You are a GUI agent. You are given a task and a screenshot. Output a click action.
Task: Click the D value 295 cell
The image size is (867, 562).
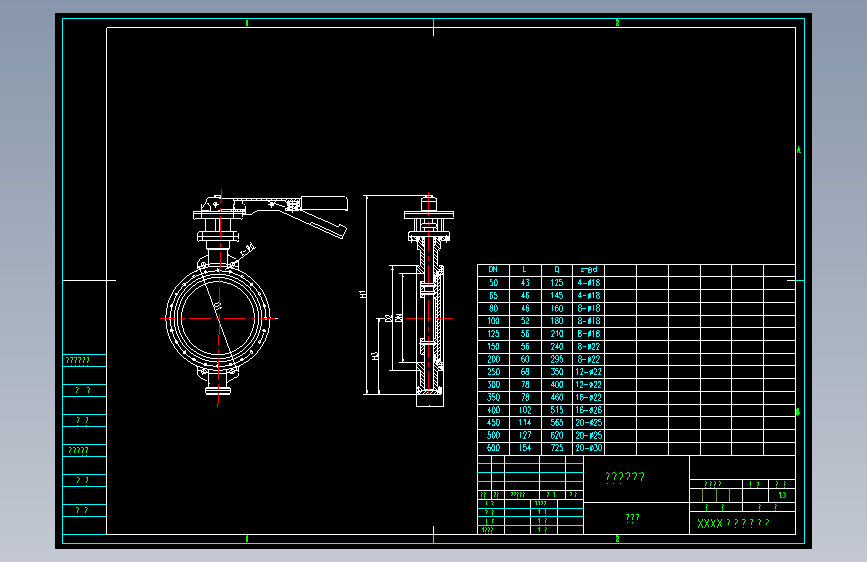pyautogui.click(x=557, y=359)
